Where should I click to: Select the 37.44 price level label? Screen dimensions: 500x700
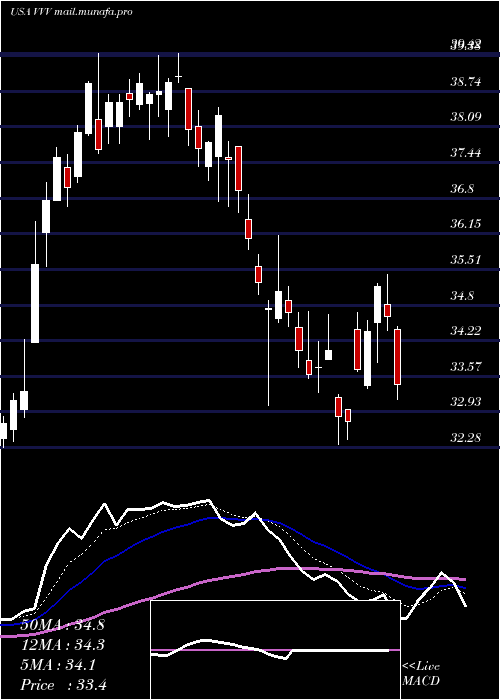coord(466,153)
